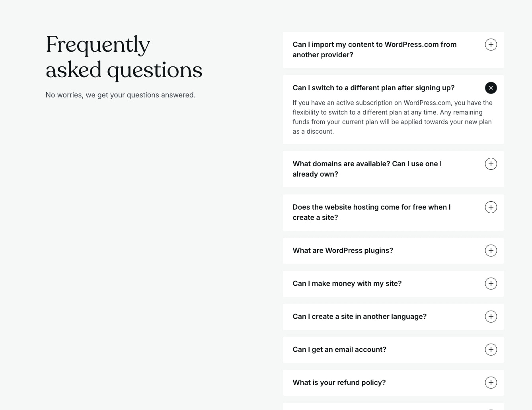Click plus icon for another language question
532x410 pixels.
pyautogui.click(x=491, y=317)
